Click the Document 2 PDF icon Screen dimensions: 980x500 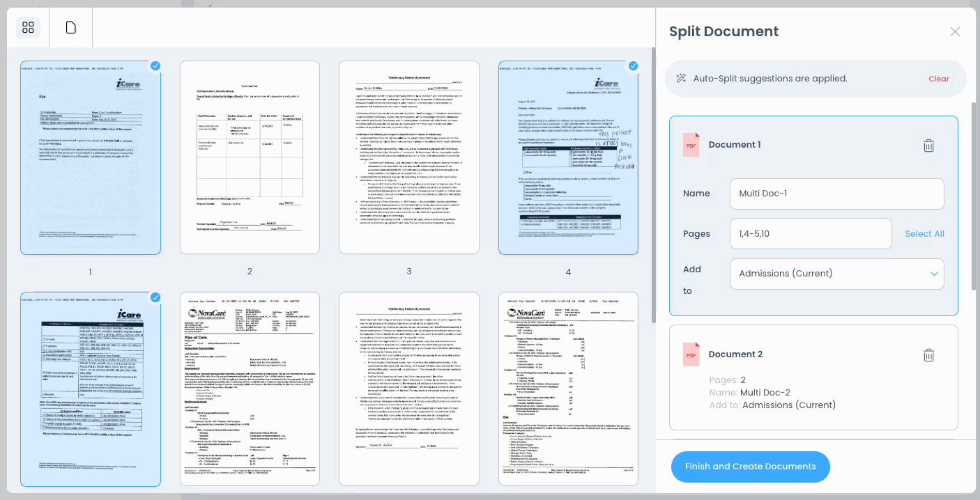coord(691,354)
